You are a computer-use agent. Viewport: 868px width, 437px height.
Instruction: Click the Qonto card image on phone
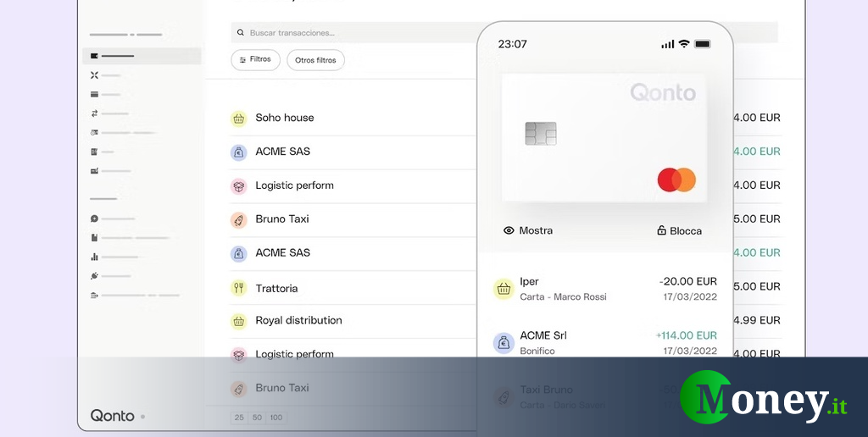[604, 138]
